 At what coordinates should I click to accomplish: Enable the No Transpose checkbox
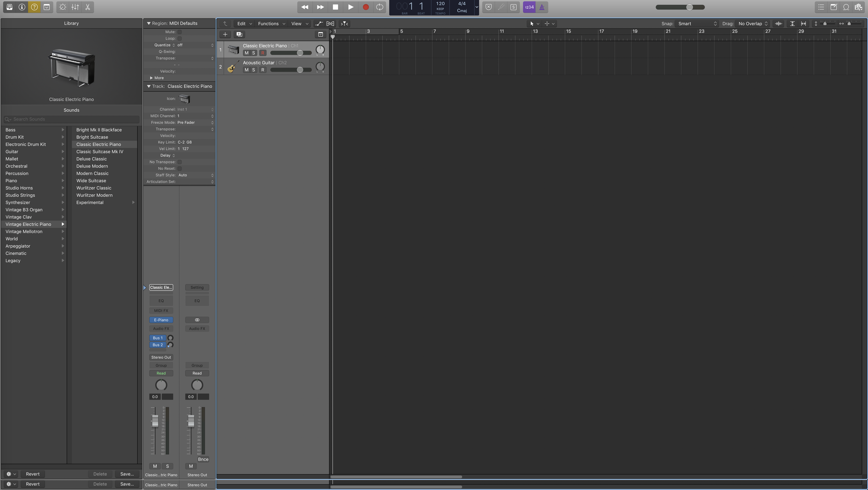(x=179, y=162)
